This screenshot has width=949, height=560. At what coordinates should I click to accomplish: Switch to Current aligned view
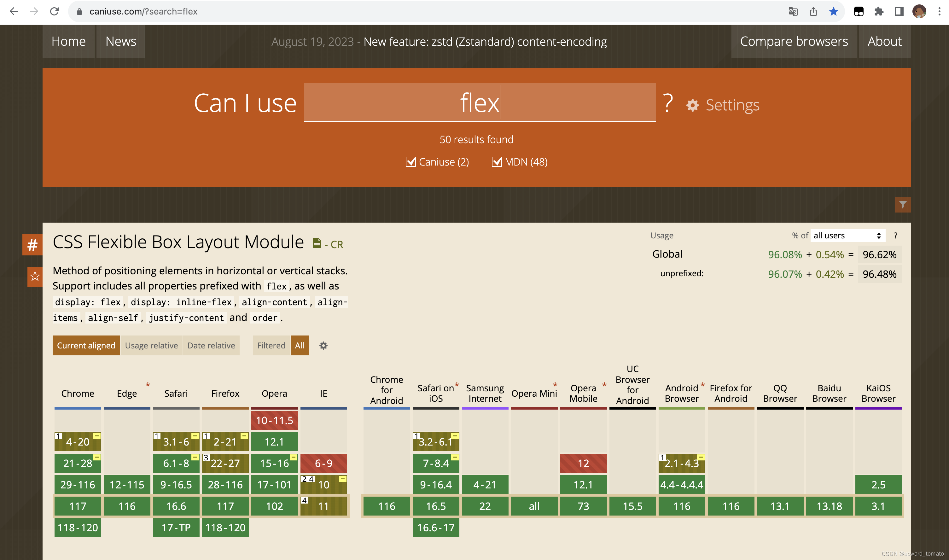tap(86, 346)
